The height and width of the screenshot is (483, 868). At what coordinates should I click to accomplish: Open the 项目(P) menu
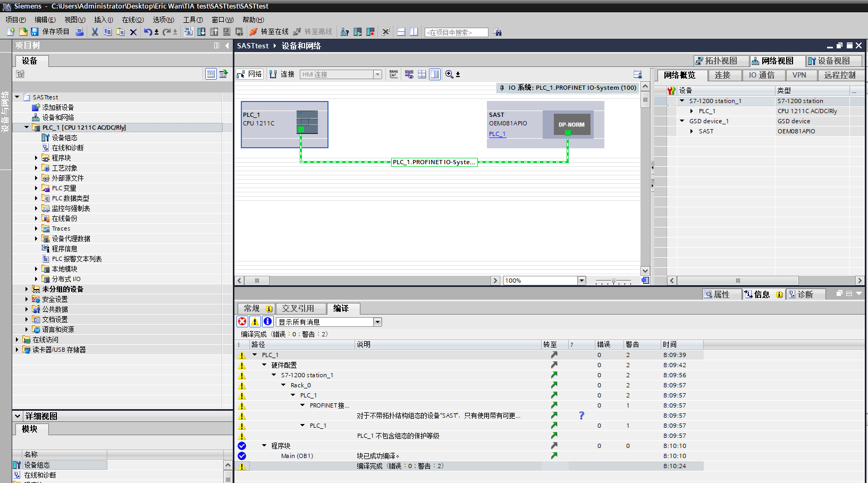tap(15, 20)
